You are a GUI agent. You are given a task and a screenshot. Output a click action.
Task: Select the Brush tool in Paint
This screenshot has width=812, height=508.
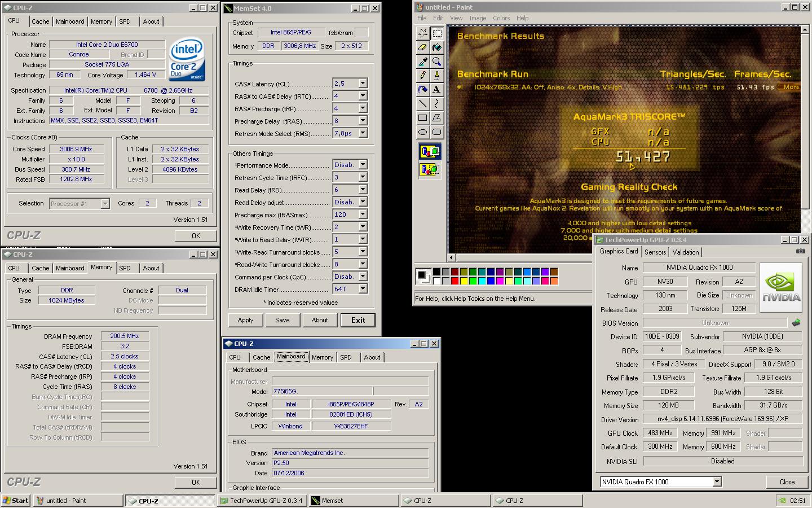436,76
